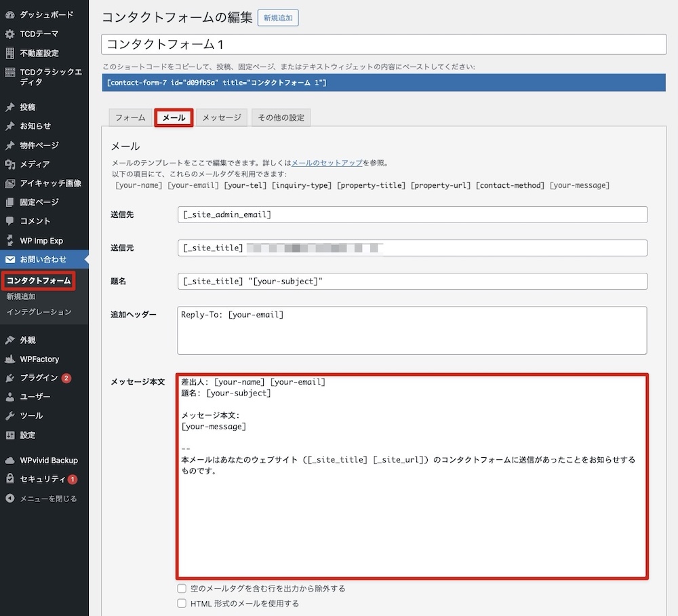The image size is (678, 616).
Task: Check 空のメールタグを含む行を出力から除外する
Action: (x=182, y=588)
